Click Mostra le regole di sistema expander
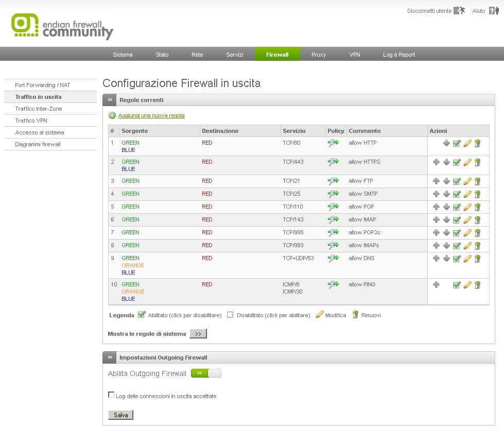 [198, 333]
